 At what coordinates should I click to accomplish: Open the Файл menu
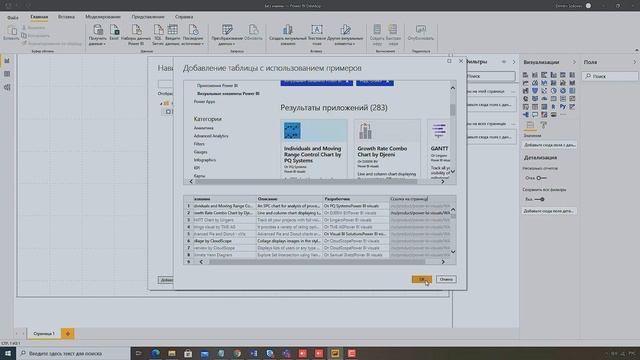[13, 18]
